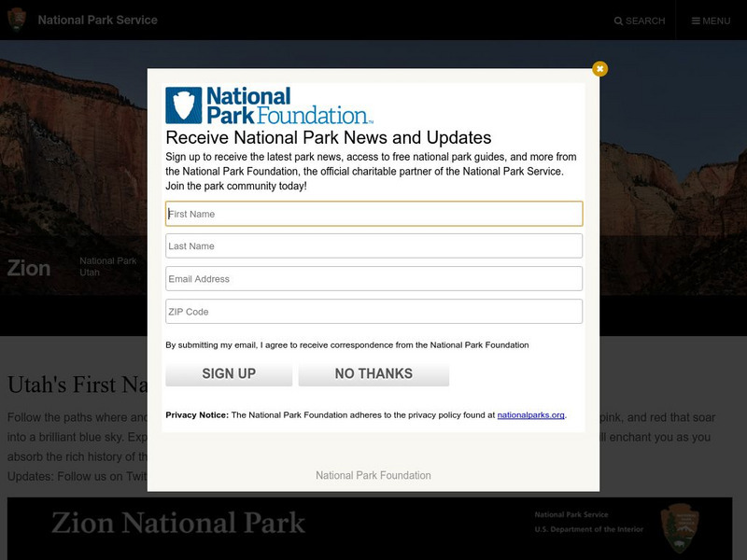Screen dimensions: 747x560
Task: Click the NPS arrowhead emblem in the bottom banner
Action: pos(680,528)
